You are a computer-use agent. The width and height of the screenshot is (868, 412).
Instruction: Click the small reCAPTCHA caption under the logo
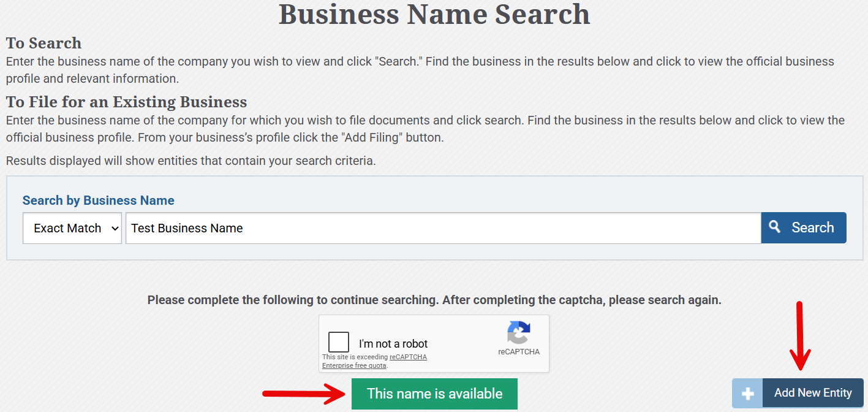click(519, 352)
